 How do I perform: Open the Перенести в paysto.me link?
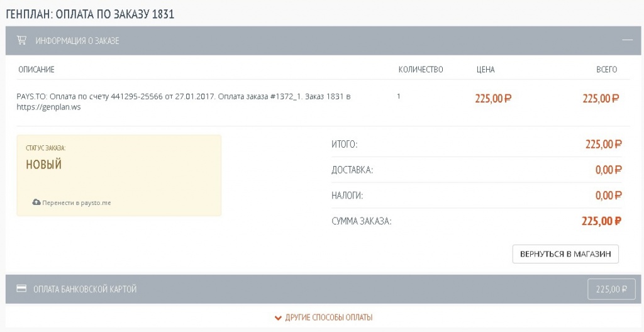tap(76, 202)
